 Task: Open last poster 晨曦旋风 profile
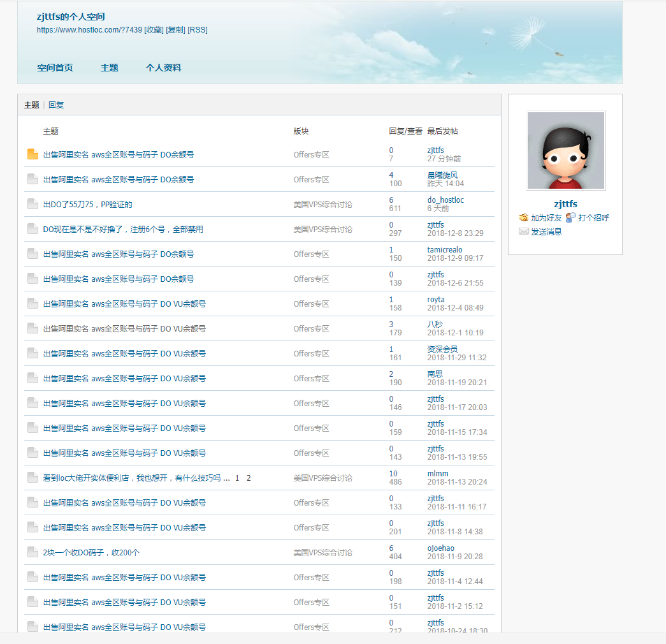click(442, 175)
